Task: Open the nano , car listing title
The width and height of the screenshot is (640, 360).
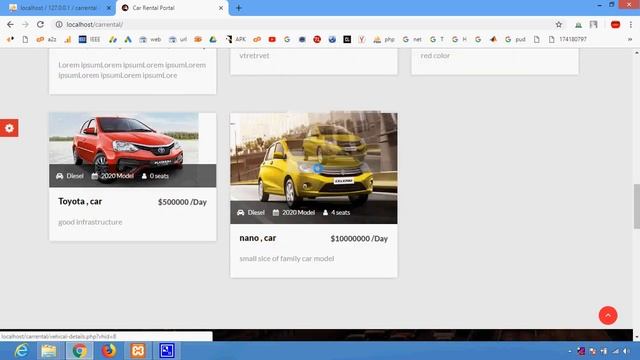Action: click(x=258, y=238)
